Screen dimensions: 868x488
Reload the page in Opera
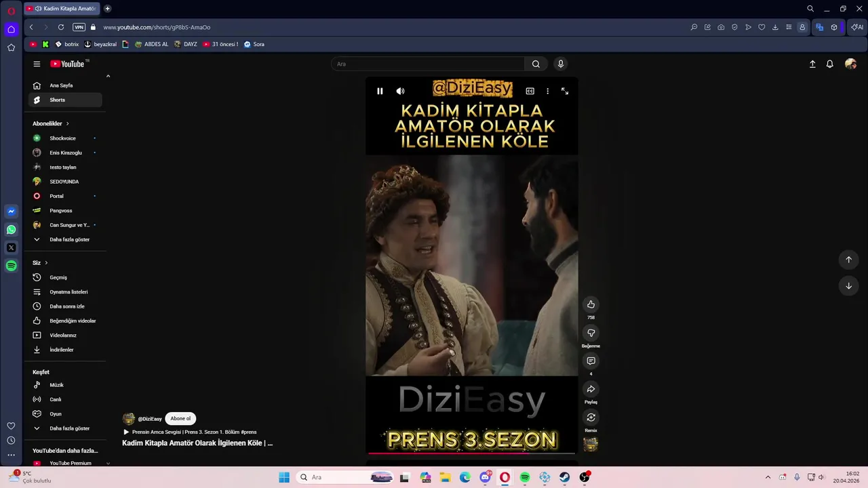[61, 27]
